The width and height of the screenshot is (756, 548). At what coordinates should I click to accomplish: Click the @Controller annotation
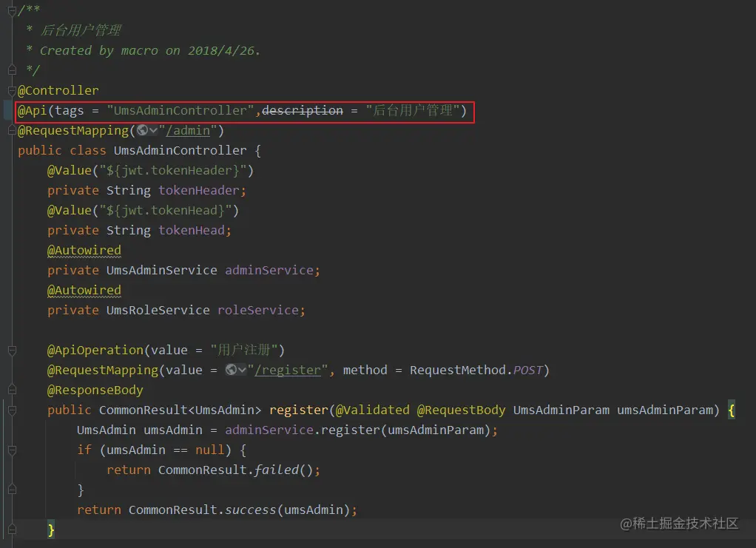[58, 91]
